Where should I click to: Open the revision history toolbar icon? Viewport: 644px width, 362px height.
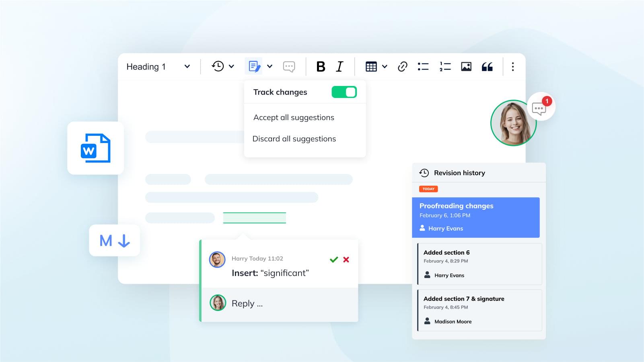pos(218,66)
